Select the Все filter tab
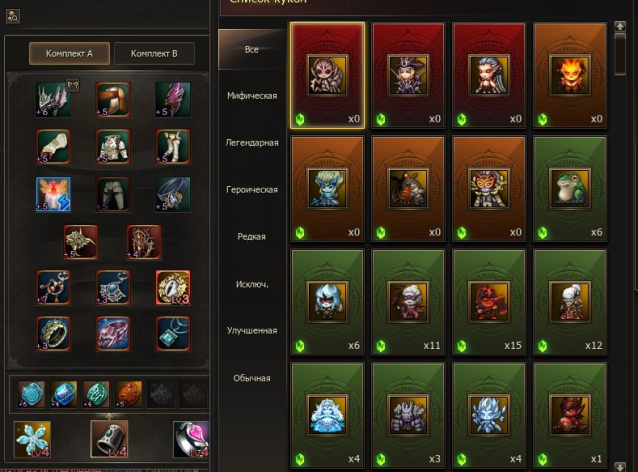The width and height of the screenshot is (638, 472). click(x=252, y=50)
